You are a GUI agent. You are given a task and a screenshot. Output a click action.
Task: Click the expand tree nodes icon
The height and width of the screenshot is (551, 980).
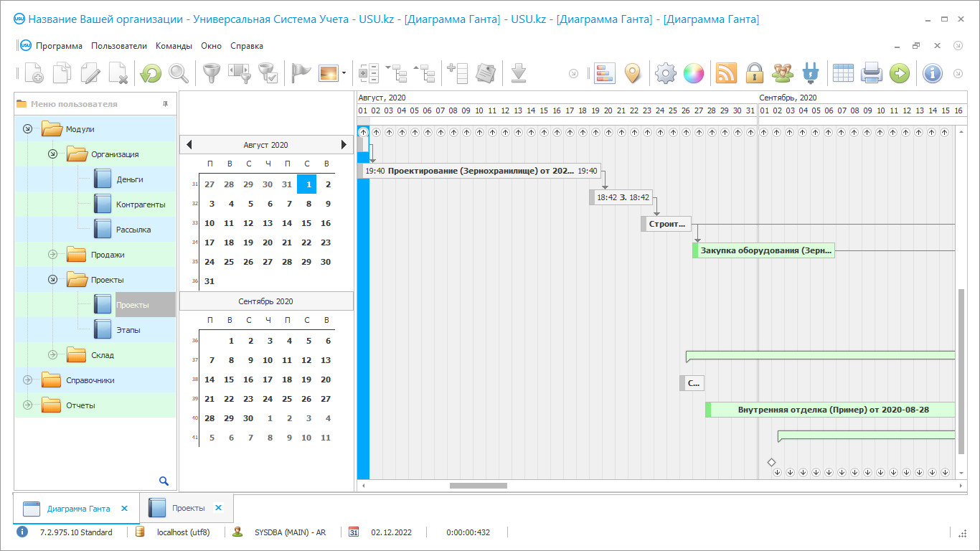coord(397,72)
